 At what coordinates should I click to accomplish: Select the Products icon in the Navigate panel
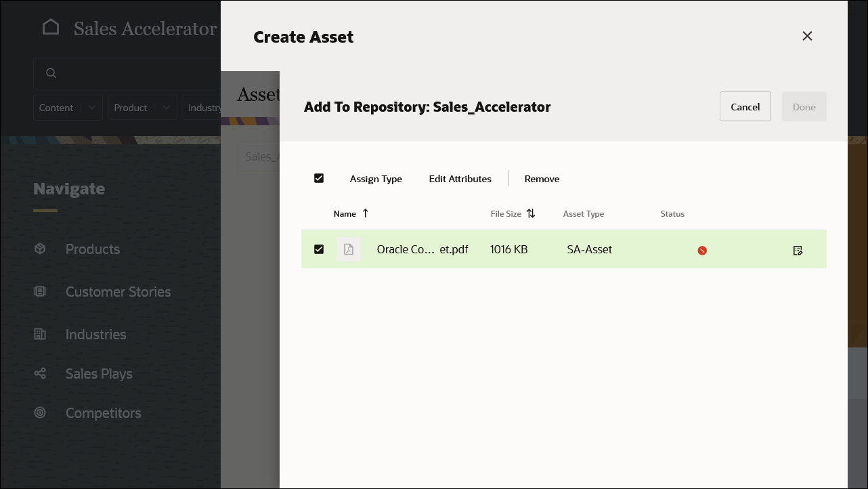(40, 249)
